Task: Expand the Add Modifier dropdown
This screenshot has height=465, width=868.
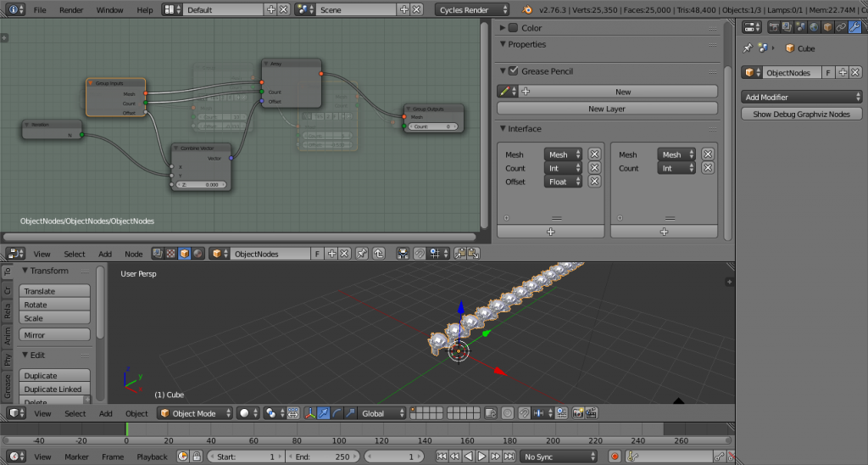Action: point(802,97)
